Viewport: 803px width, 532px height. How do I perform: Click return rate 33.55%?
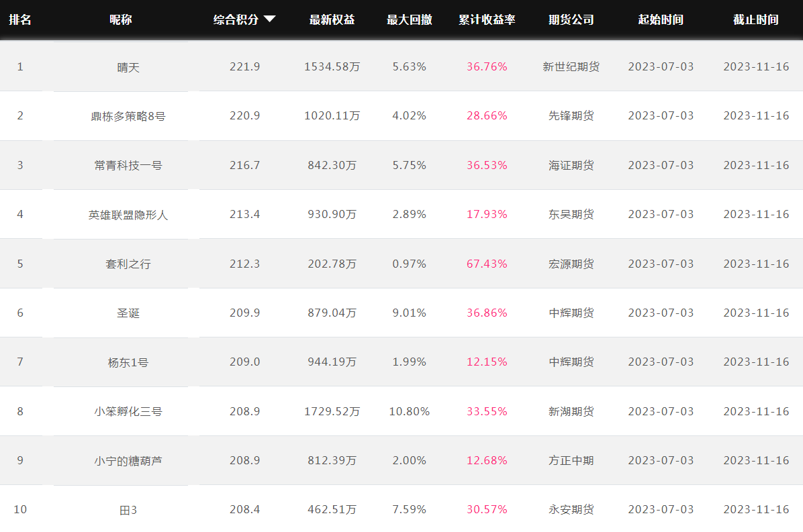(487, 411)
